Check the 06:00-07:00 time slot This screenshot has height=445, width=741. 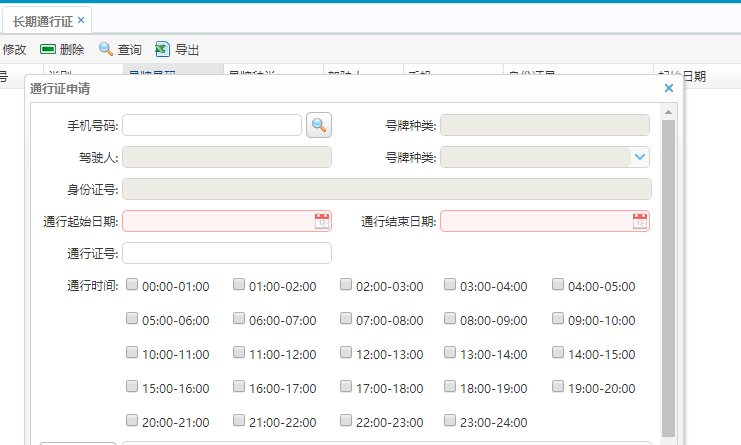click(239, 318)
